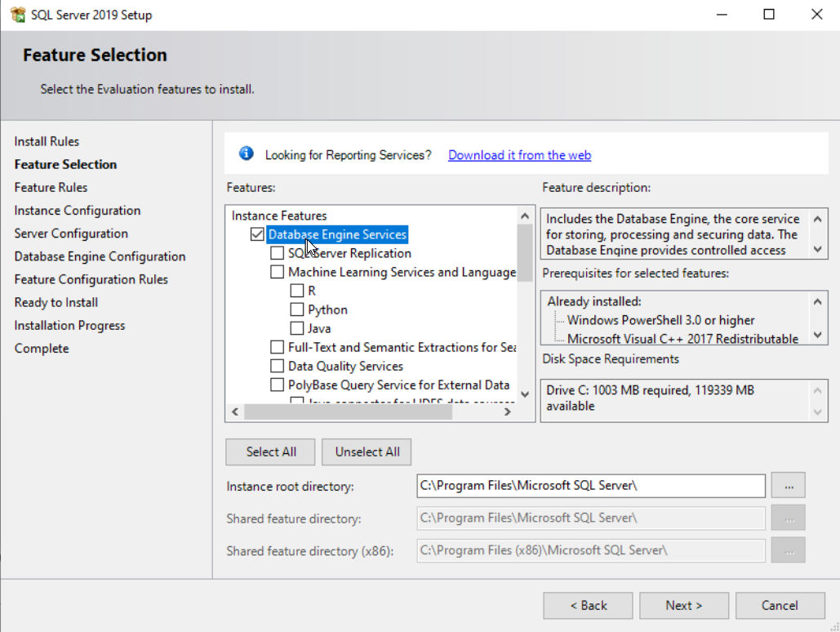Screen dimensions: 840x632
Task: Select PolyBase Query Service tree item
Action: pyautogui.click(x=398, y=385)
